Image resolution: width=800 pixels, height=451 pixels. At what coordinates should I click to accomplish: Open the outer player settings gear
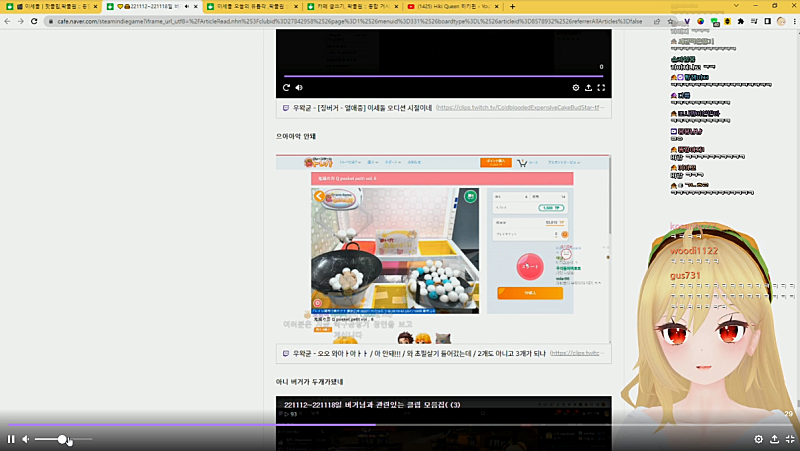[x=759, y=439]
